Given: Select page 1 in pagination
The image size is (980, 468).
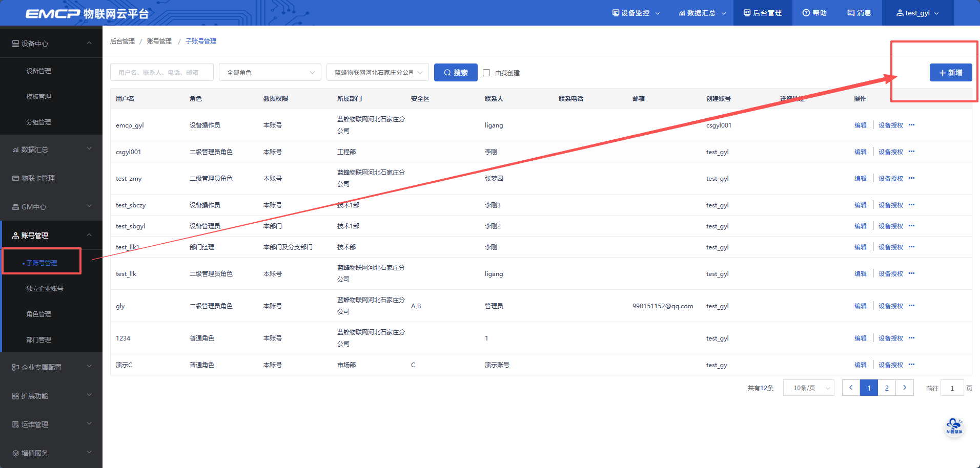Looking at the screenshot, I should [869, 388].
